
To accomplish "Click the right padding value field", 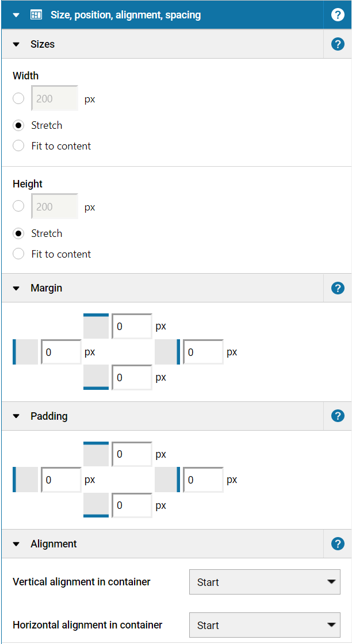I will click(x=203, y=480).
